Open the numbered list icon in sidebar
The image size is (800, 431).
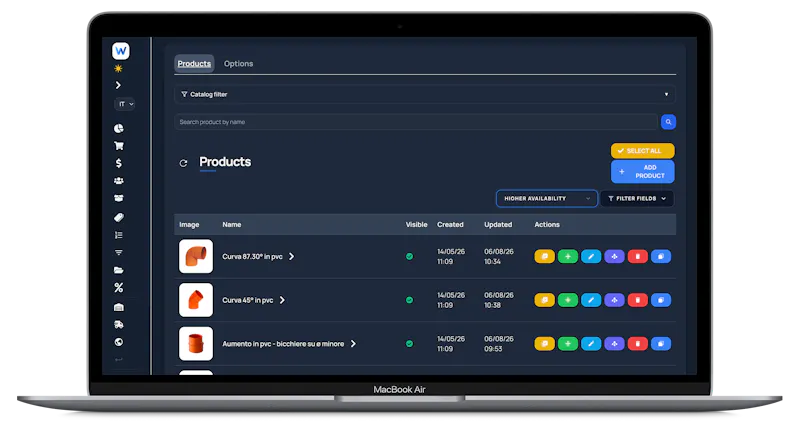[119, 235]
